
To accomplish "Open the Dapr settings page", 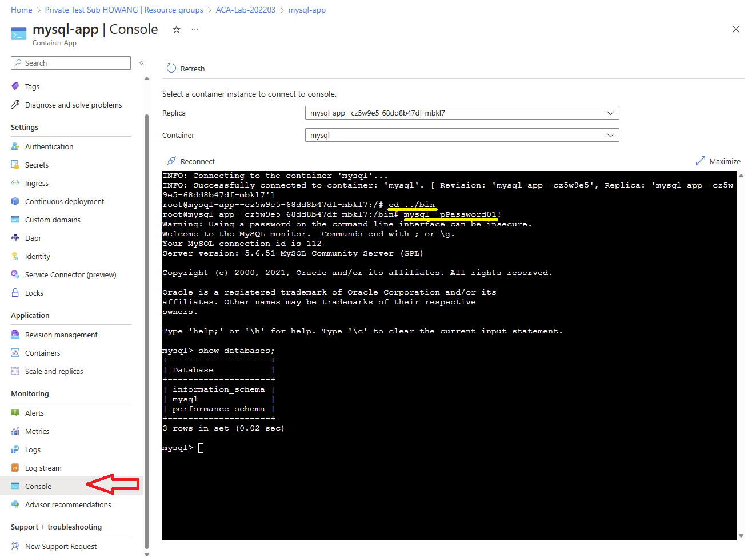I will tap(33, 238).
